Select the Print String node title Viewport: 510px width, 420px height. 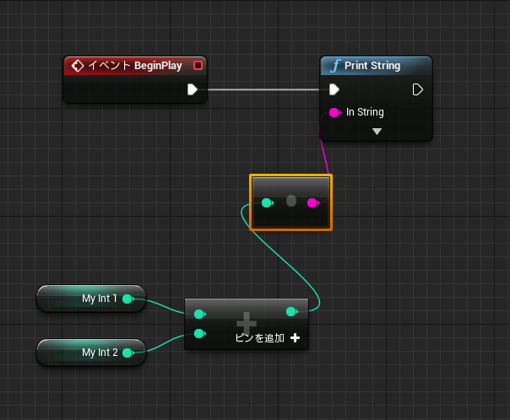[x=372, y=66]
